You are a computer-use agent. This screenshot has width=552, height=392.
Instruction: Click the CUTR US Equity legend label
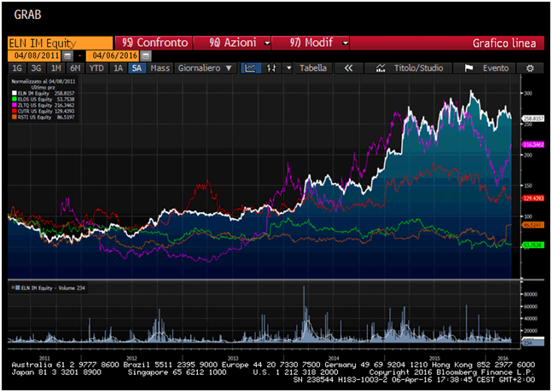click(35, 111)
